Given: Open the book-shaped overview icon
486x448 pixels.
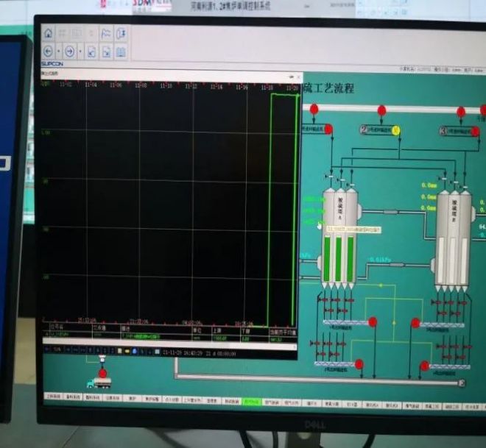Looking at the screenshot, I should click(x=121, y=51).
